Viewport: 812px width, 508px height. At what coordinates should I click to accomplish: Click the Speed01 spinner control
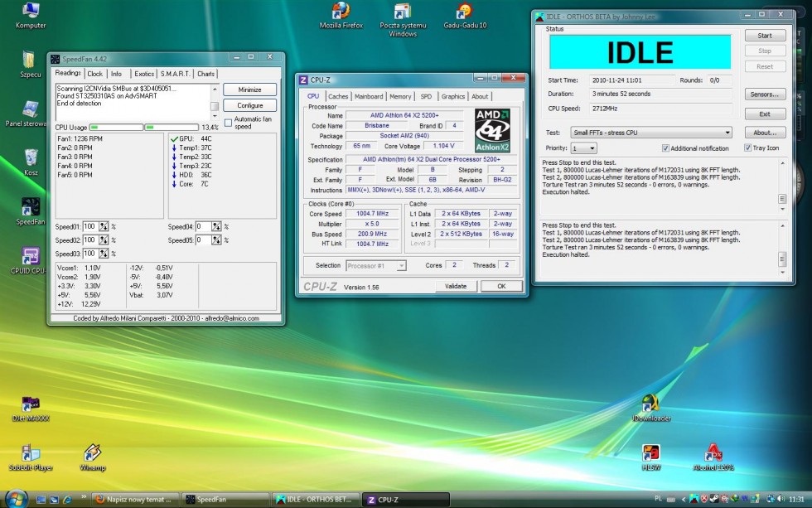pyautogui.click(x=104, y=226)
